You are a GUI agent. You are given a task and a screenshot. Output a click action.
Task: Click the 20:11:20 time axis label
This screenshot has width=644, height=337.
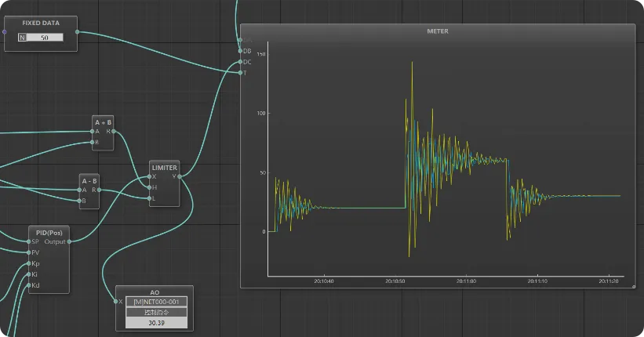tap(608, 281)
